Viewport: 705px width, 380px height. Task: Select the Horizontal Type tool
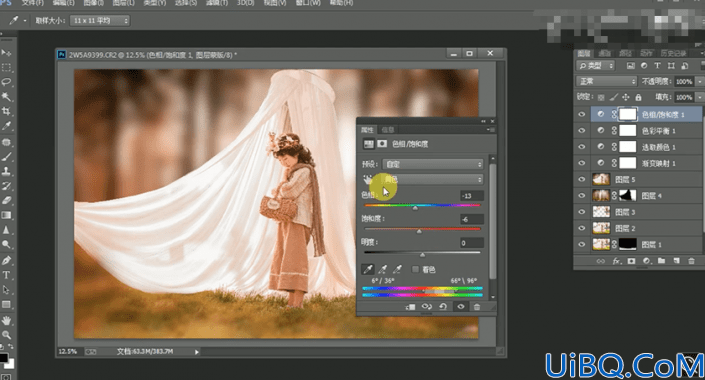tap(6, 275)
